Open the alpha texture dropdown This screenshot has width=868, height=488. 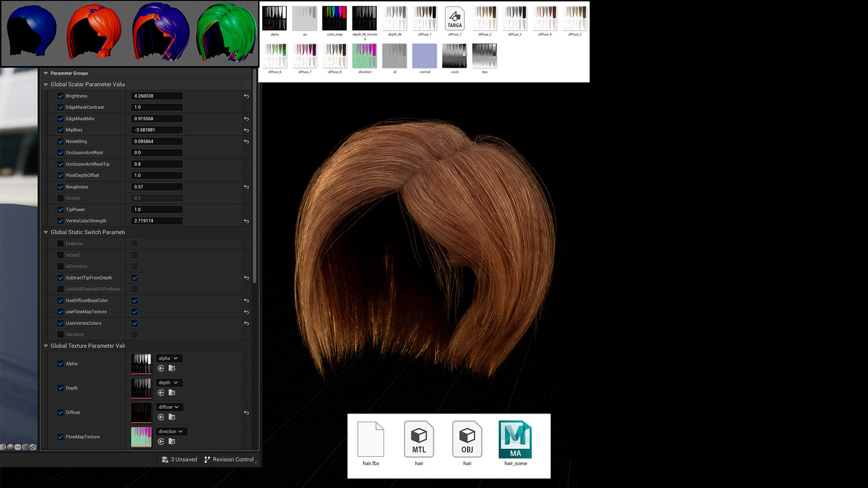pyautogui.click(x=168, y=358)
